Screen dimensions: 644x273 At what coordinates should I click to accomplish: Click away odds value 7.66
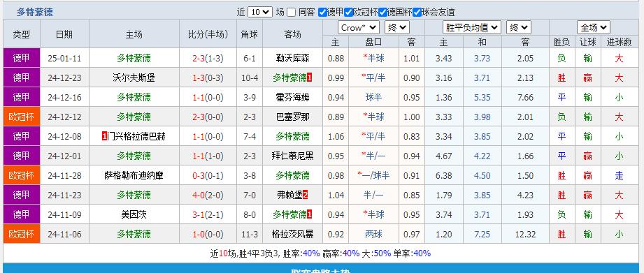(526, 97)
